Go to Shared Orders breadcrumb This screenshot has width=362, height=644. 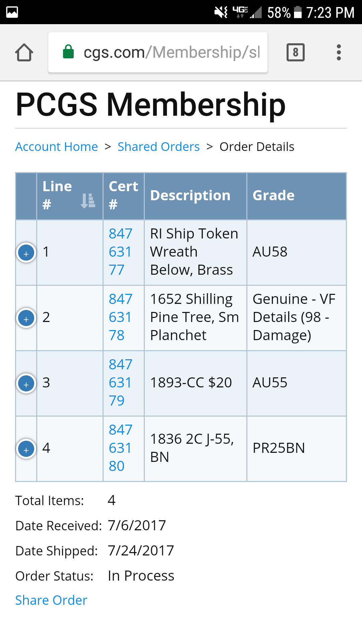[159, 147]
